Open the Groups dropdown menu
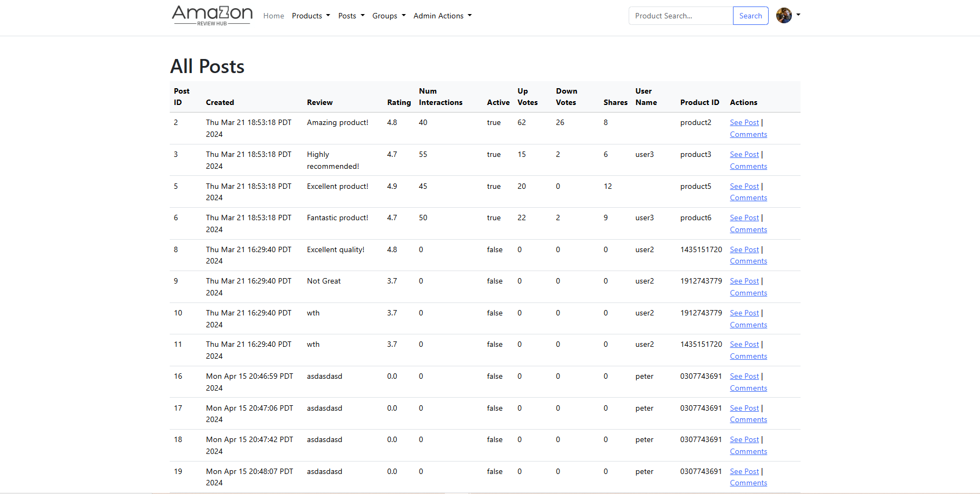This screenshot has width=980, height=494. click(x=389, y=16)
